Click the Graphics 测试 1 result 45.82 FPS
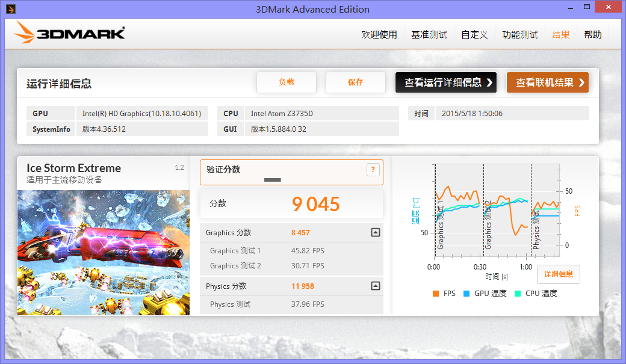 [308, 251]
